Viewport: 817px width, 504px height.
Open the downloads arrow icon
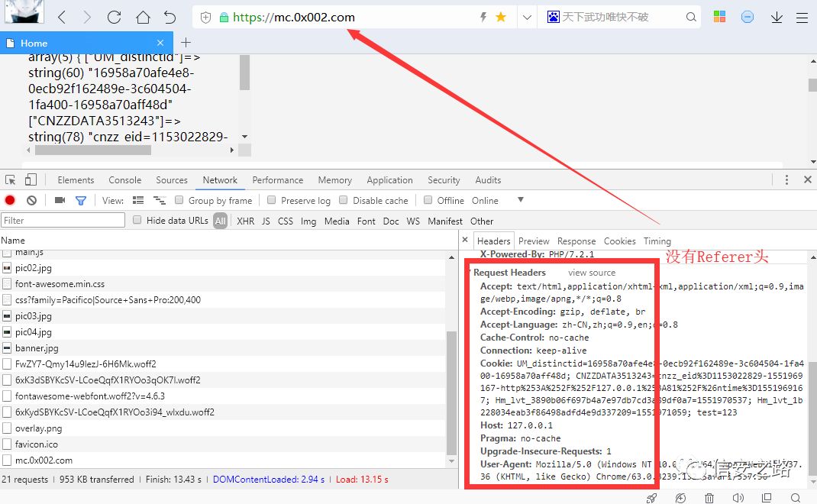[777, 18]
